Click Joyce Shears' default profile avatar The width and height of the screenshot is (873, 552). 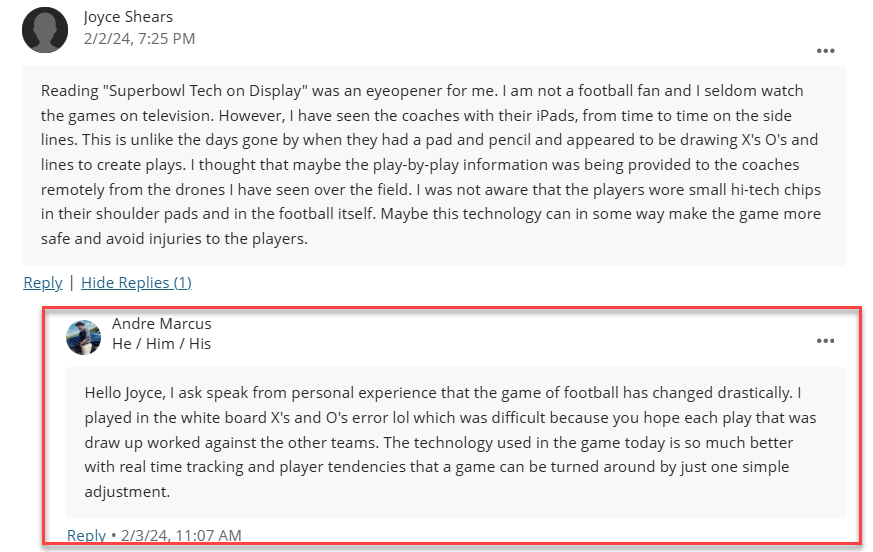[45, 30]
